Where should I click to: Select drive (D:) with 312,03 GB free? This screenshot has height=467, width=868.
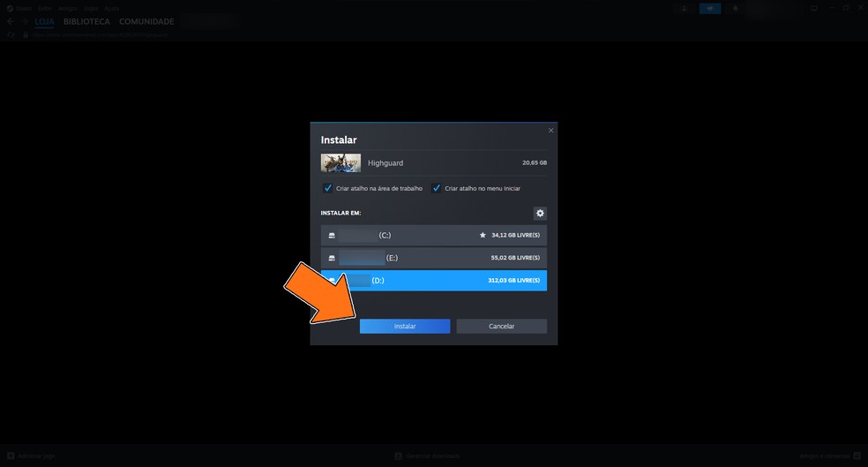[x=434, y=281]
